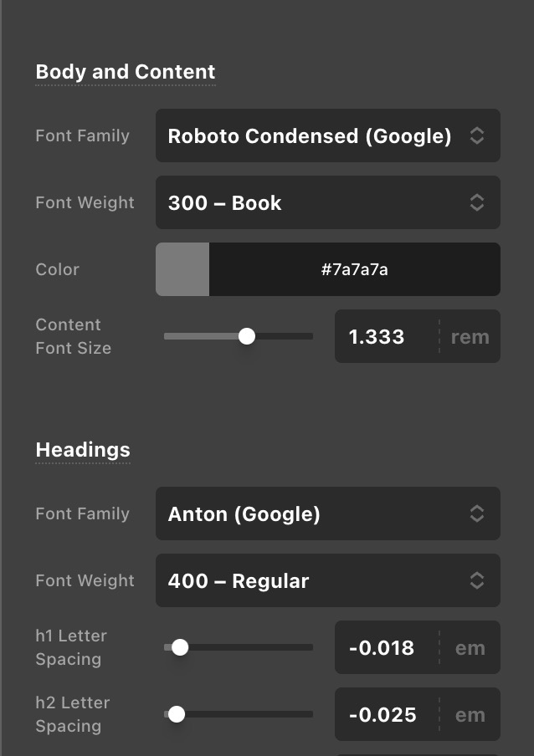Click the h1 Letter Spacing slider handle

[x=180, y=647]
